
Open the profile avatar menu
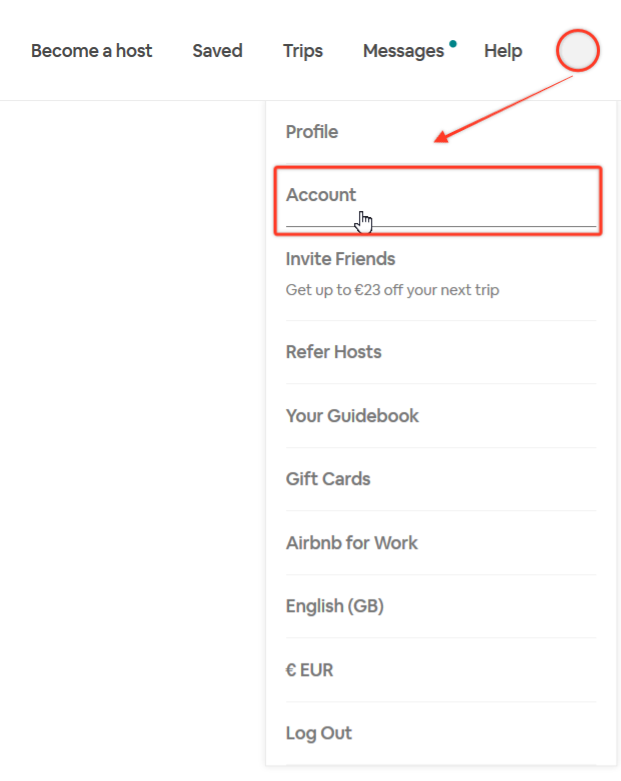(578, 51)
